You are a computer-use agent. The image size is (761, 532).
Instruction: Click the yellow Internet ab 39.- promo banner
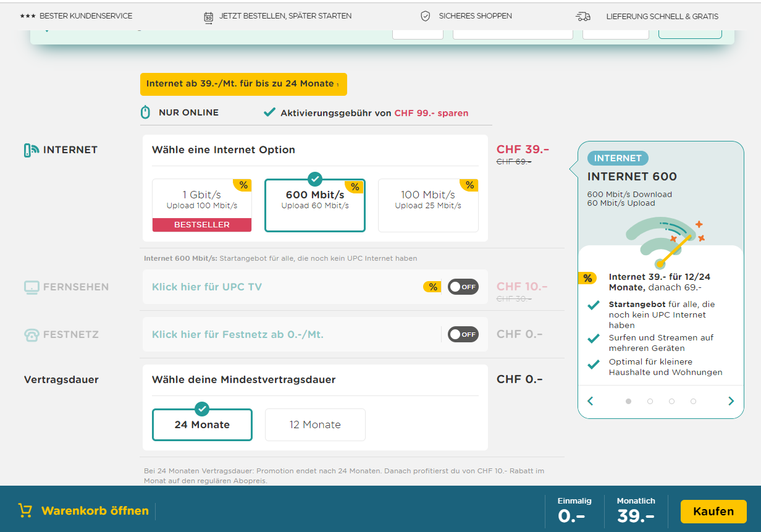coord(243,84)
